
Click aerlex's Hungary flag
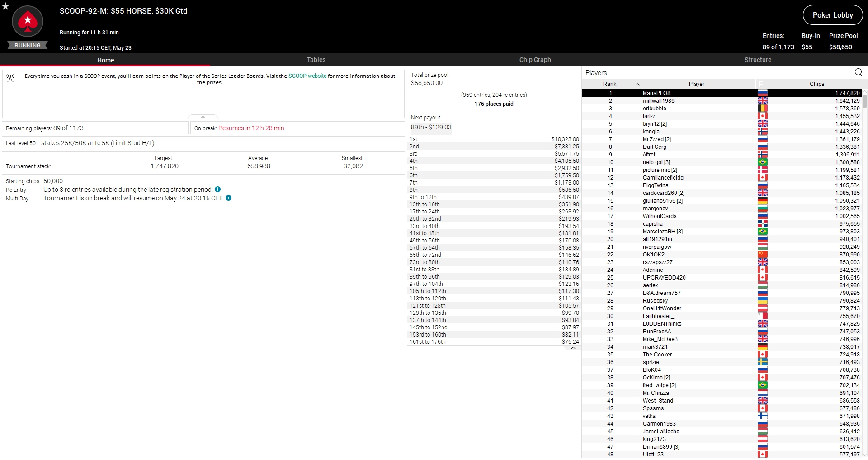[762, 285]
